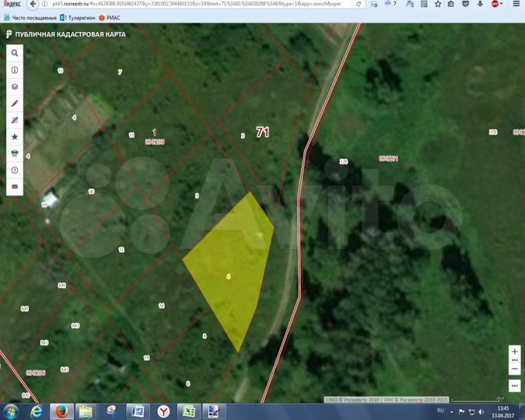Switch to Firefox in the taskbar
Viewport: 525px width, 420px height.
coord(61,411)
